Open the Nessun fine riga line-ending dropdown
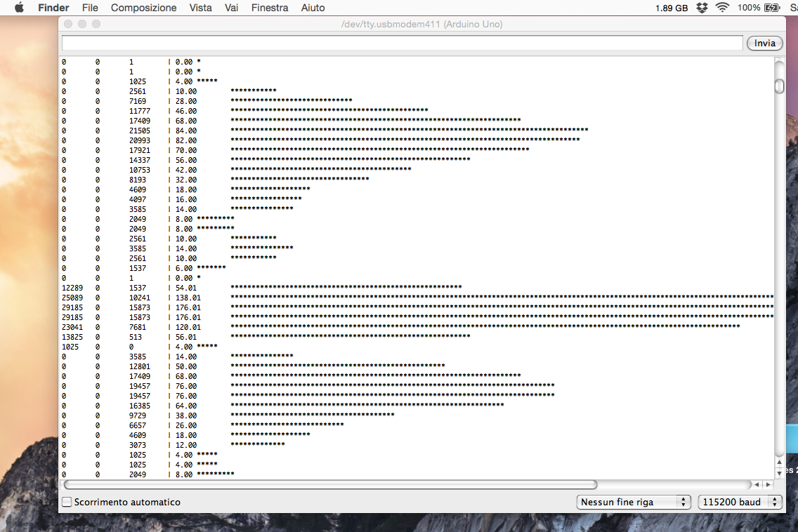 pos(633,502)
